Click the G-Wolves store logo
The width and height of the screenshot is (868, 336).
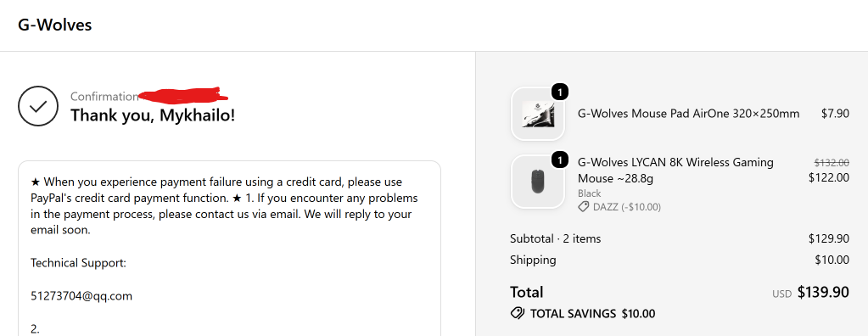[55, 25]
